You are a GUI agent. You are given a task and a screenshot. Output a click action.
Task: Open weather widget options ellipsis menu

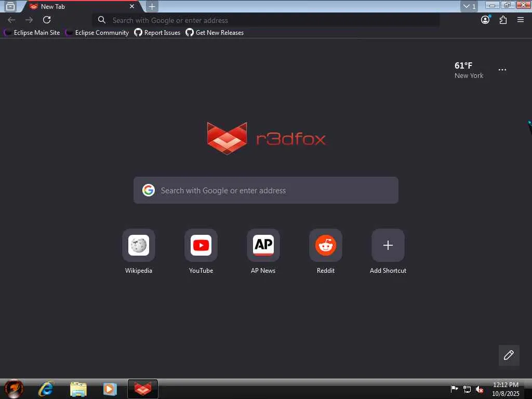(502, 70)
